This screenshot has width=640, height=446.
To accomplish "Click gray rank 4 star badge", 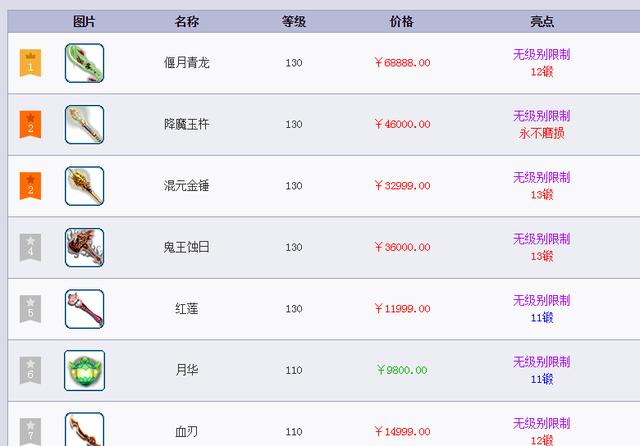I will point(30,247).
